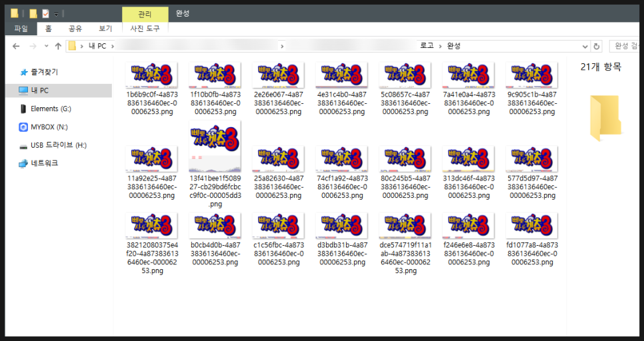Click filename text starting dce574719f11a1
This screenshot has width=644, height=341.
click(x=405, y=258)
